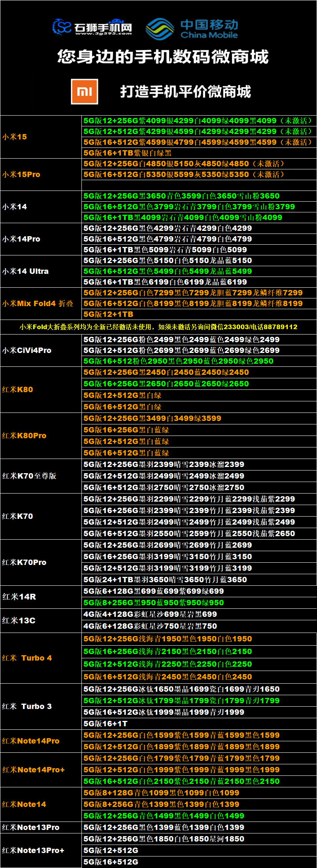Viewport: 317px width, 868px height.
Task: Click the row 5G版12+256G冰钛1650墨晶1699
Action: click(199, 689)
